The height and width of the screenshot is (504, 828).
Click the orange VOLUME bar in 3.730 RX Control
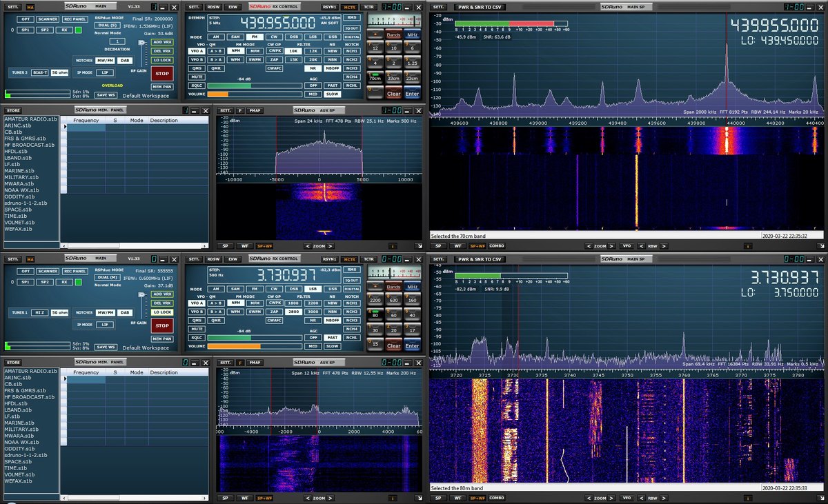coord(234,346)
